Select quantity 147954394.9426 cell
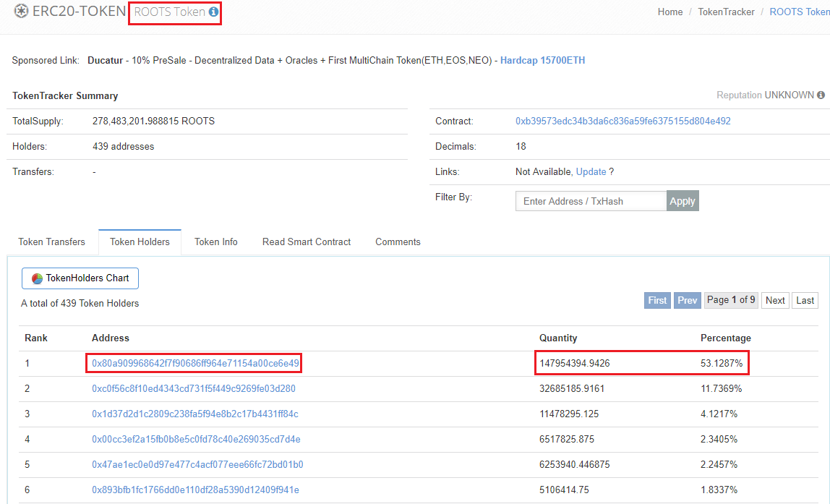The height and width of the screenshot is (504, 830). coord(574,363)
